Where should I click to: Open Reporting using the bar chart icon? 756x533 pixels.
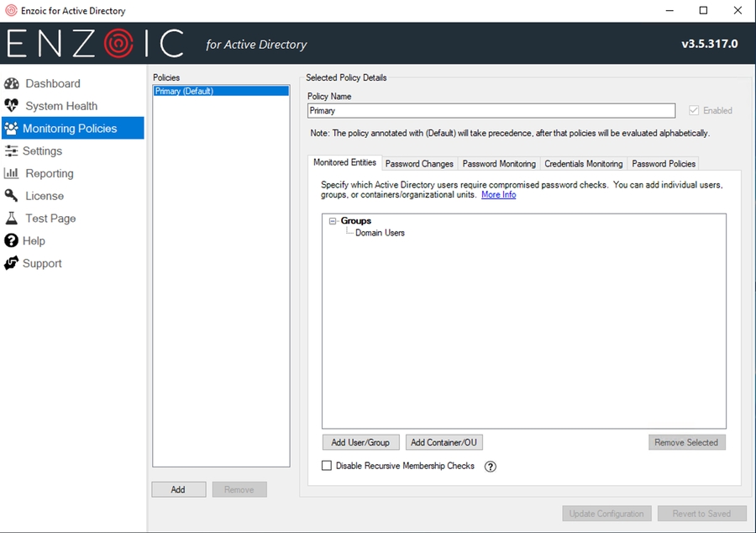pyautogui.click(x=12, y=173)
